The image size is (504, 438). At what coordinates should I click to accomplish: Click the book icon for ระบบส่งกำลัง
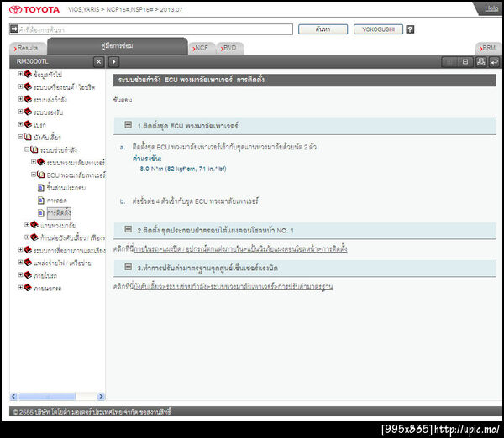[28, 99]
